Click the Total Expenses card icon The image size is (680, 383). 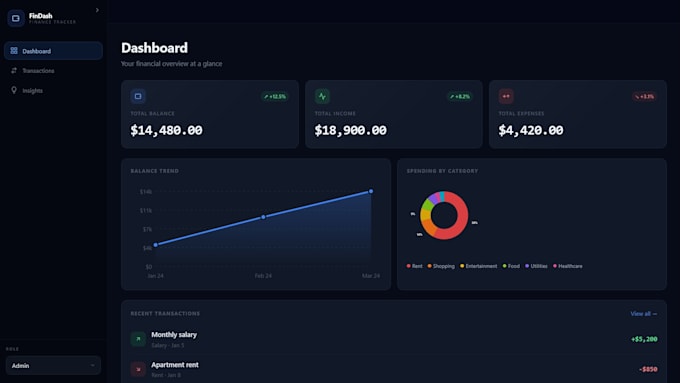[x=506, y=96]
